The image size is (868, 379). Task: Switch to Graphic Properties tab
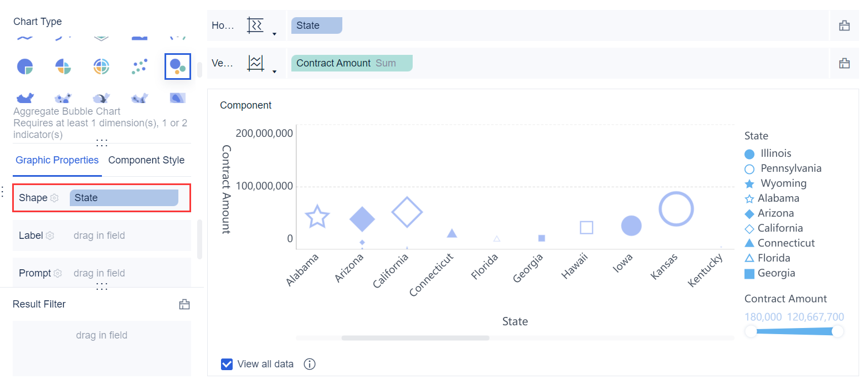tap(57, 160)
